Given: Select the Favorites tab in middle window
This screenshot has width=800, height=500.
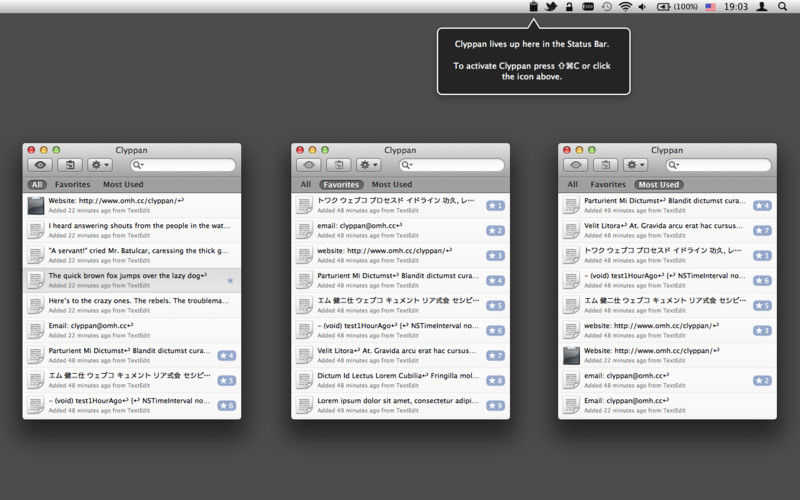Looking at the screenshot, I should tap(341, 184).
